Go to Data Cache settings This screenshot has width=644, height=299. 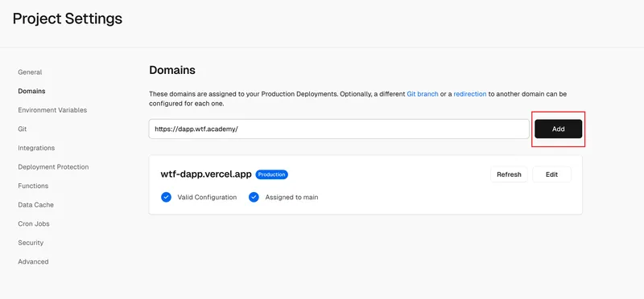(x=35, y=205)
